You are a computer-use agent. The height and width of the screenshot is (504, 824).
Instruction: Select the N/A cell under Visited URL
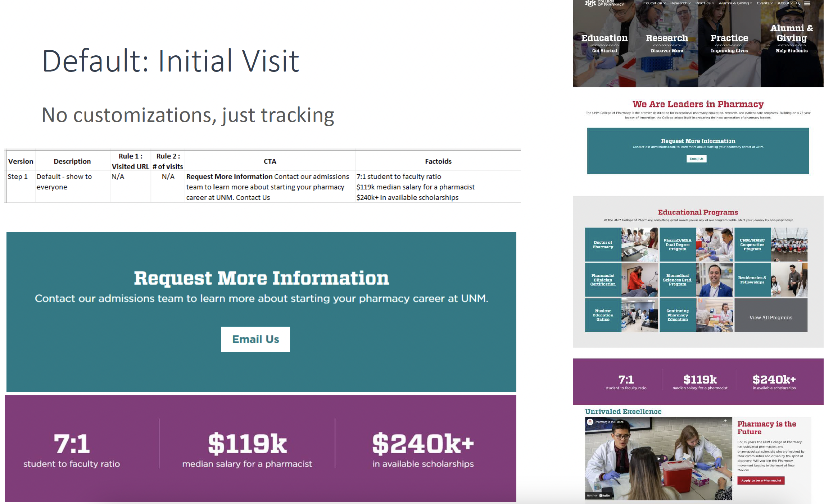[130, 186]
